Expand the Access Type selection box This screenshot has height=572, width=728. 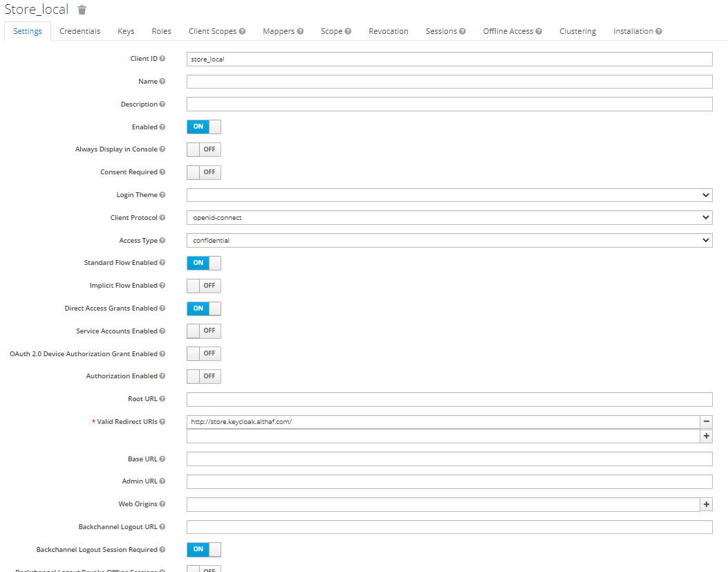(449, 240)
